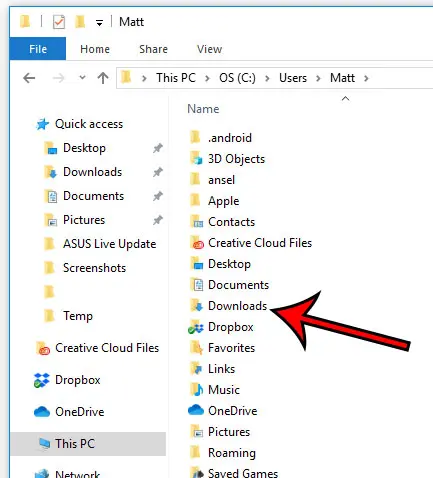Image resolution: width=433 pixels, height=478 pixels.
Task: Click 'This PC' in the address bar
Action: tap(176, 78)
